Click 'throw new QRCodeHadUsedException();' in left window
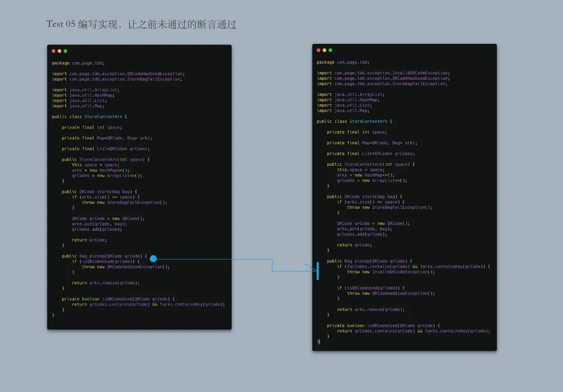The width and height of the screenshot is (563, 392). (x=126, y=267)
